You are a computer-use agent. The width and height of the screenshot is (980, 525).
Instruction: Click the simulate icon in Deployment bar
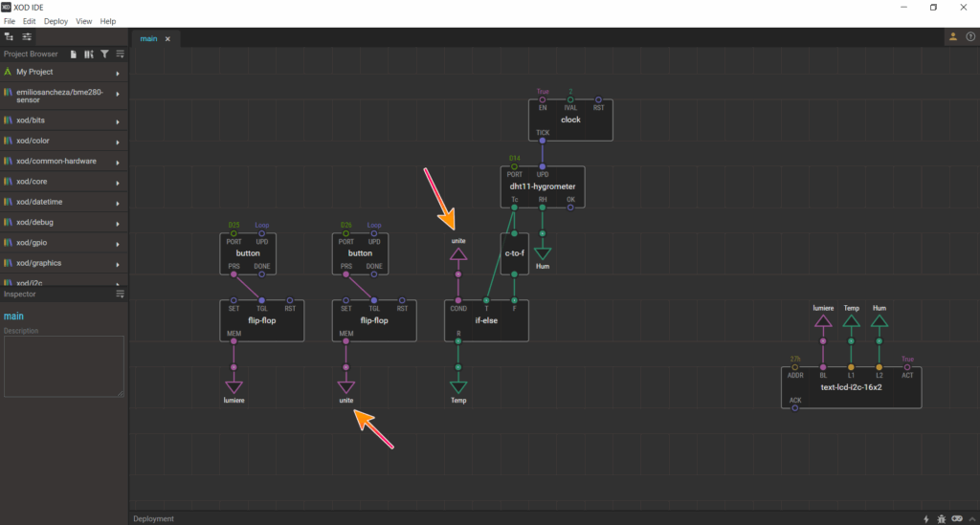pos(957,518)
